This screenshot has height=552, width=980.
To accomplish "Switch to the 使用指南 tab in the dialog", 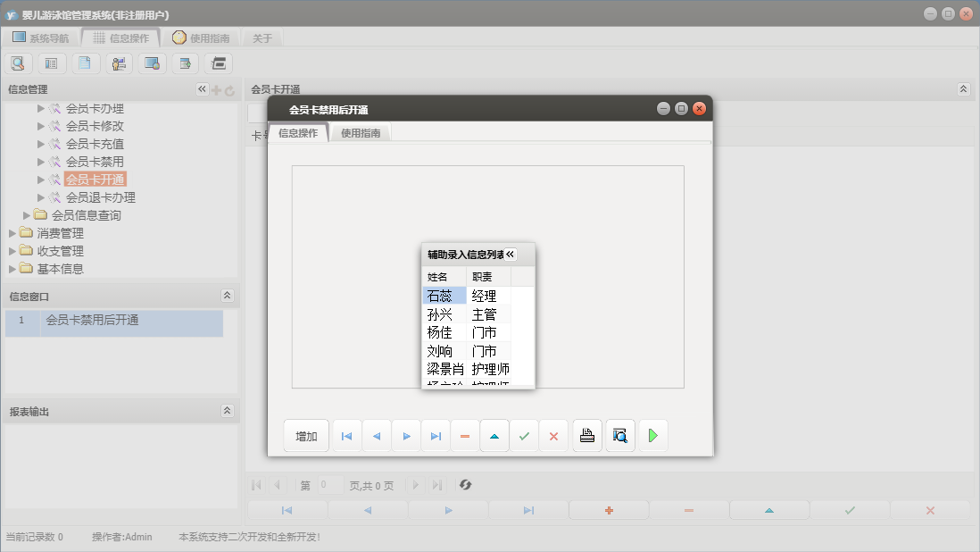I will (x=361, y=133).
